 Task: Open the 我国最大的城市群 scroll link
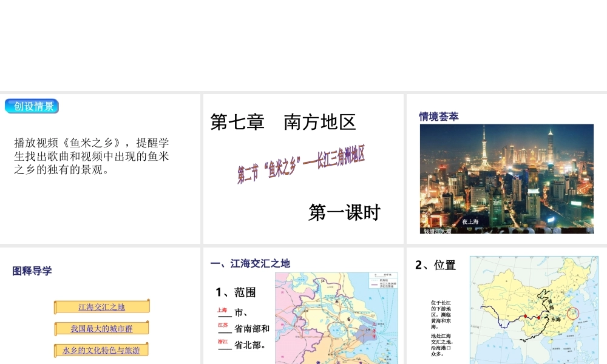pos(101,328)
